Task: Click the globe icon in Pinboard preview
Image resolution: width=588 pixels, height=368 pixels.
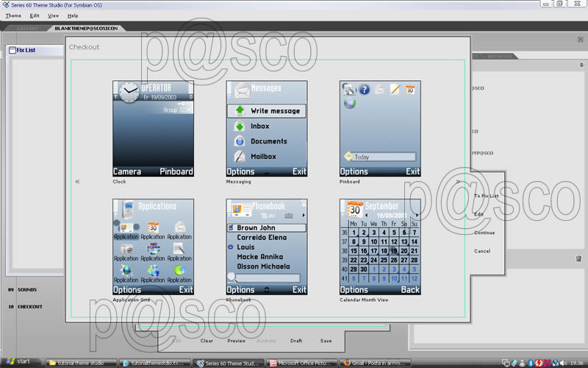Action: (350, 104)
